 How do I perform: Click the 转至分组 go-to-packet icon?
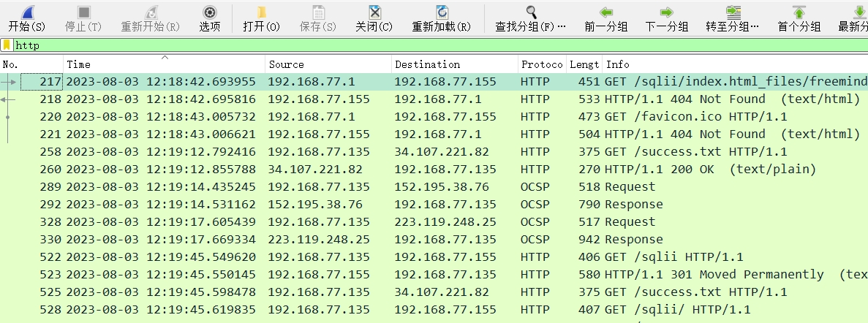tap(733, 12)
